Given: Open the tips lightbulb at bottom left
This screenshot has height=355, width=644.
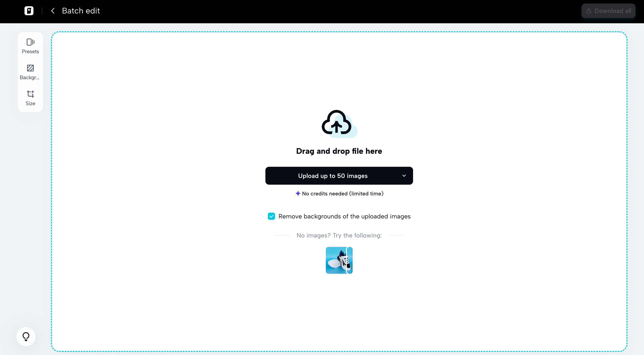Looking at the screenshot, I should (26, 336).
